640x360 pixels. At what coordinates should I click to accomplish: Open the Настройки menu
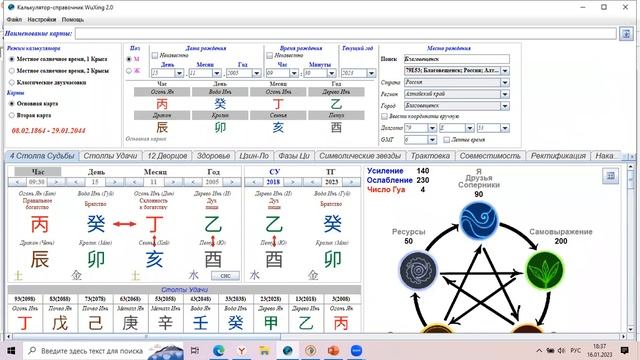[x=42, y=20]
